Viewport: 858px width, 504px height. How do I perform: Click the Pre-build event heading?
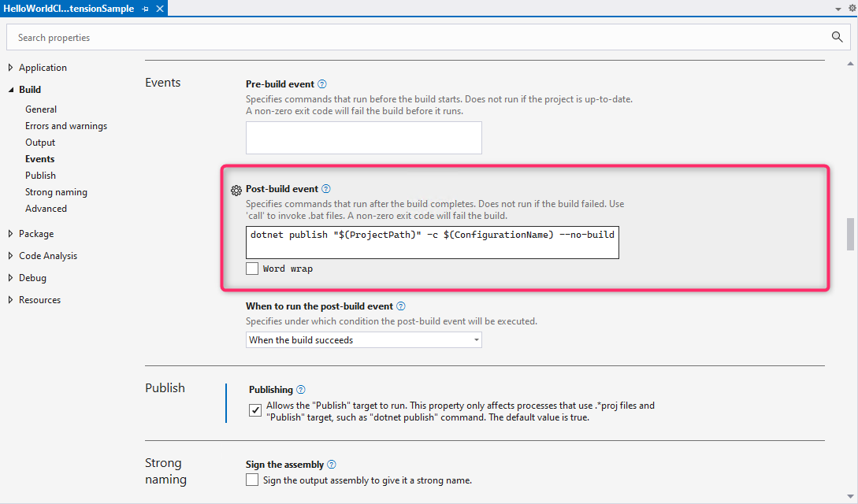pyautogui.click(x=280, y=84)
